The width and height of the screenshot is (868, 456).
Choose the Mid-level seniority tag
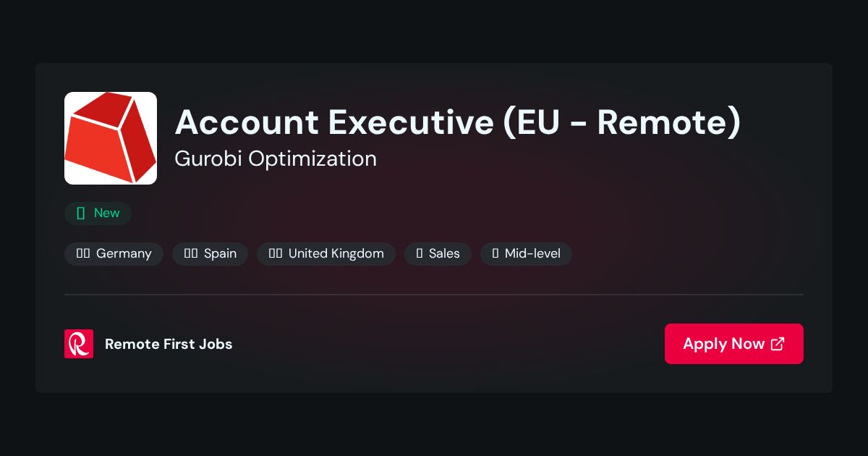pyautogui.click(x=526, y=253)
